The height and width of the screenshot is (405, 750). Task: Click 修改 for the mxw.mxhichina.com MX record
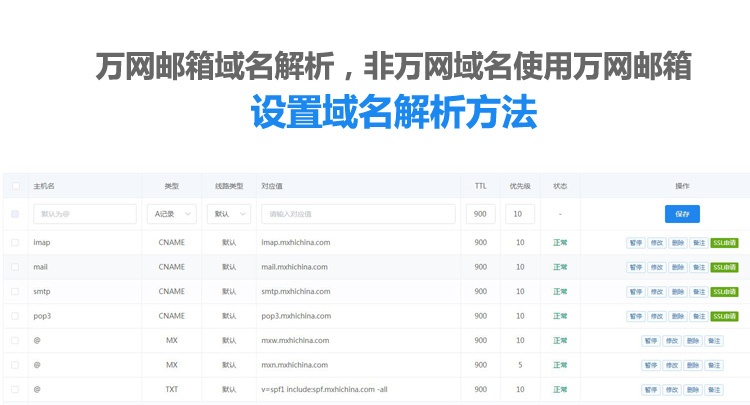(x=671, y=340)
